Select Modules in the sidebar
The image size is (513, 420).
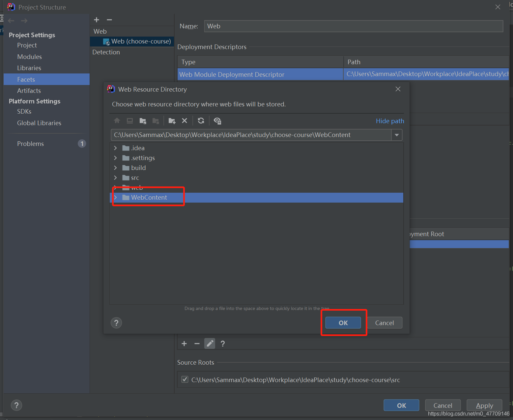coord(29,57)
